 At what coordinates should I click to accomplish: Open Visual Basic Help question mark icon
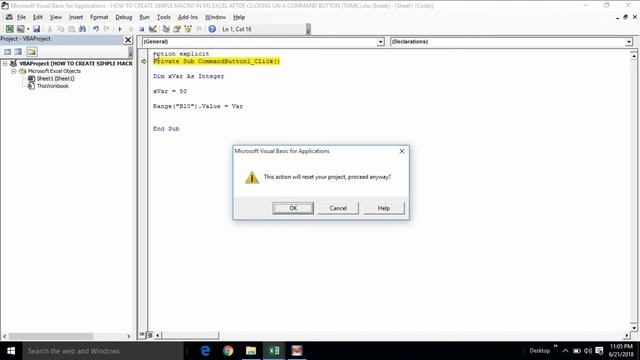212,29
